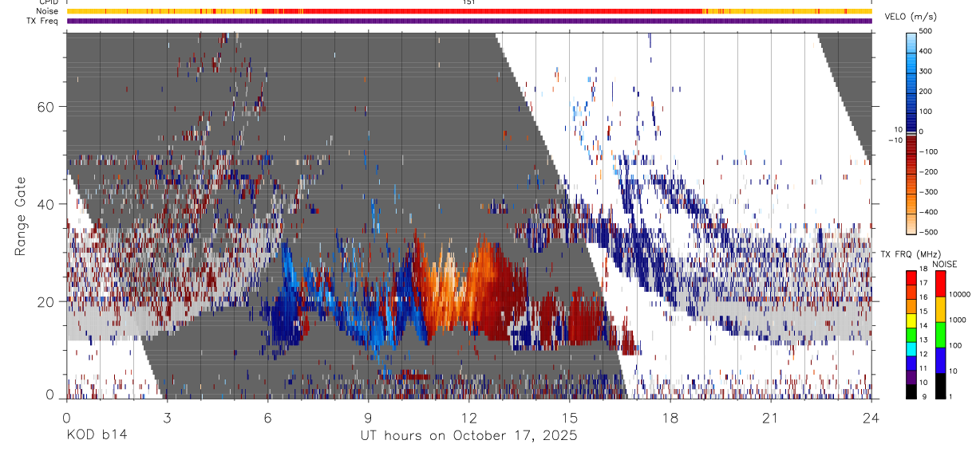Image resolution: width=980 pixels, height=452 pixels.
Task: Click the -300 tick on velocity scale
Action: pyautogui.click(x=930, y=192)
